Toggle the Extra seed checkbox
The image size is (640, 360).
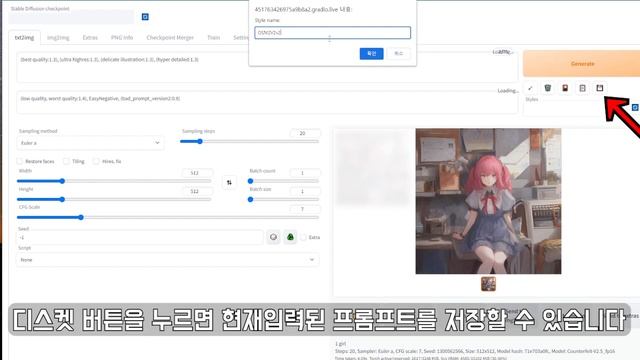point(303,237)
